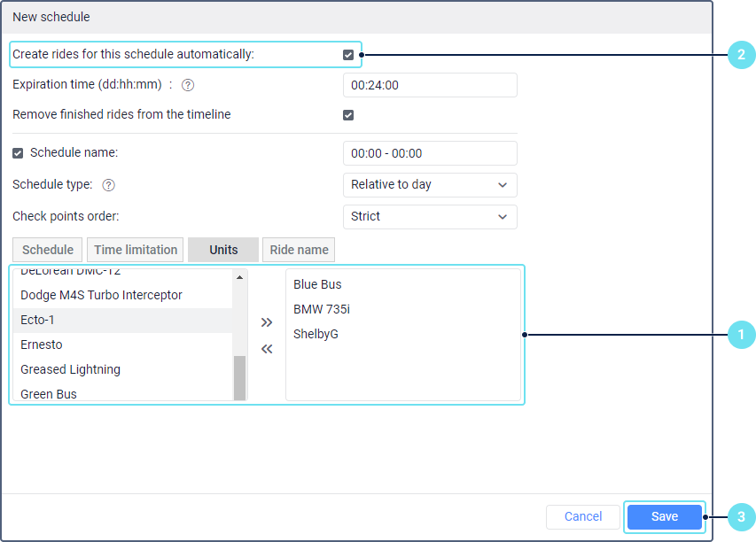Toggle the Schedule name checkbox
Viewport: 756px width, 542px height.
pyautogui.click(x=19, y=153)
